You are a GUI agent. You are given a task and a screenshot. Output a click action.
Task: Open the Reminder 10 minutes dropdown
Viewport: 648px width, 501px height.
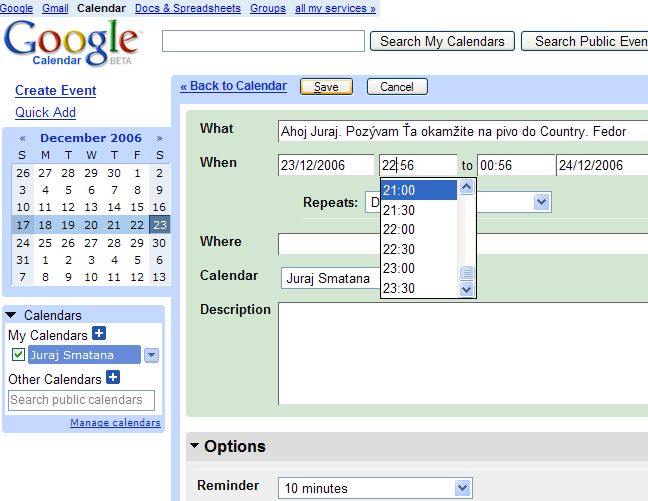pyautogui.click(x=375, y=488)
